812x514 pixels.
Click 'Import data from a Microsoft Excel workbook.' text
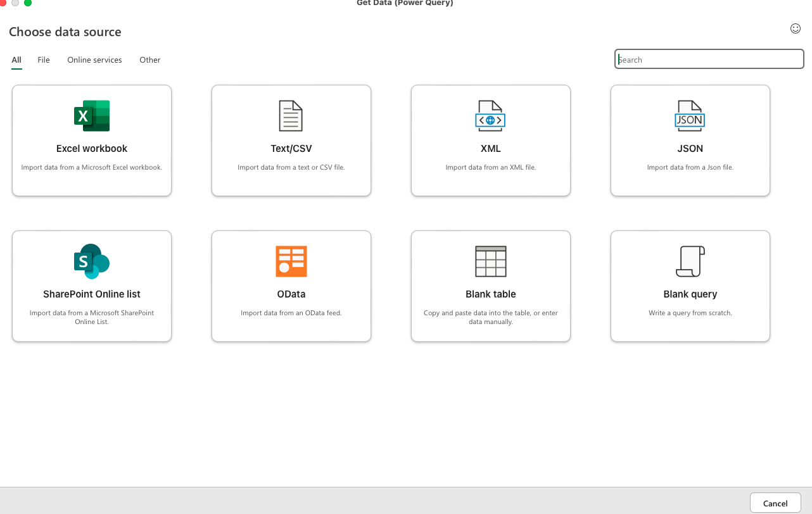pyautogui.click(x=92, y=168)
